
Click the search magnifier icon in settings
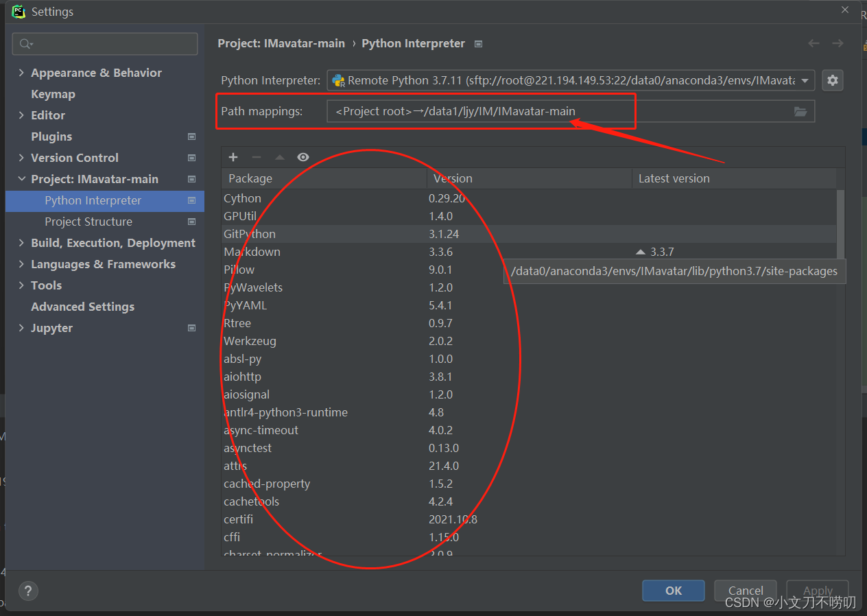click(x=25, y=44)
